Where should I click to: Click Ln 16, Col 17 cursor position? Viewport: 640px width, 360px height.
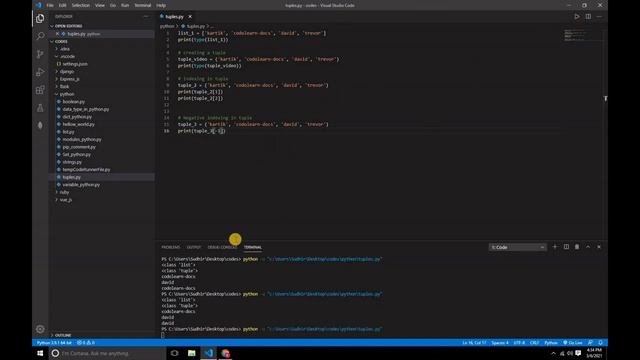coord(474,343)
